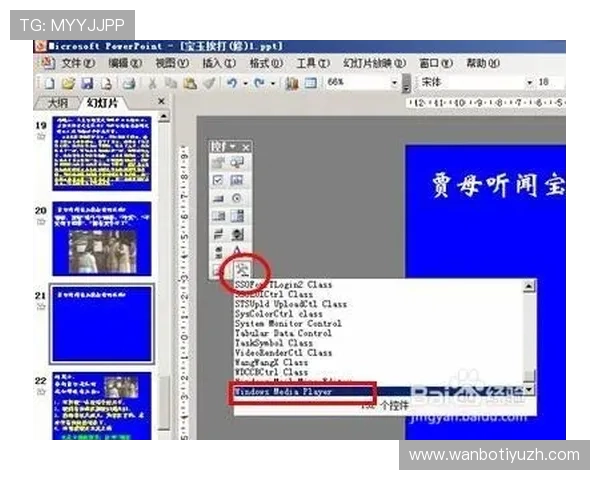This screenshot has width=600, height=480.
Task: Click the Cut scissors icon
Action: click(152, 83)
